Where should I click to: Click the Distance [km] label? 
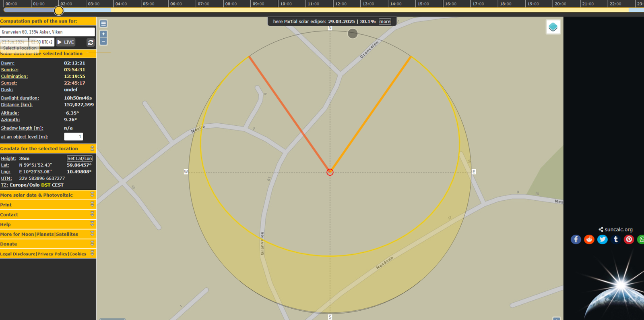point(17,105)
